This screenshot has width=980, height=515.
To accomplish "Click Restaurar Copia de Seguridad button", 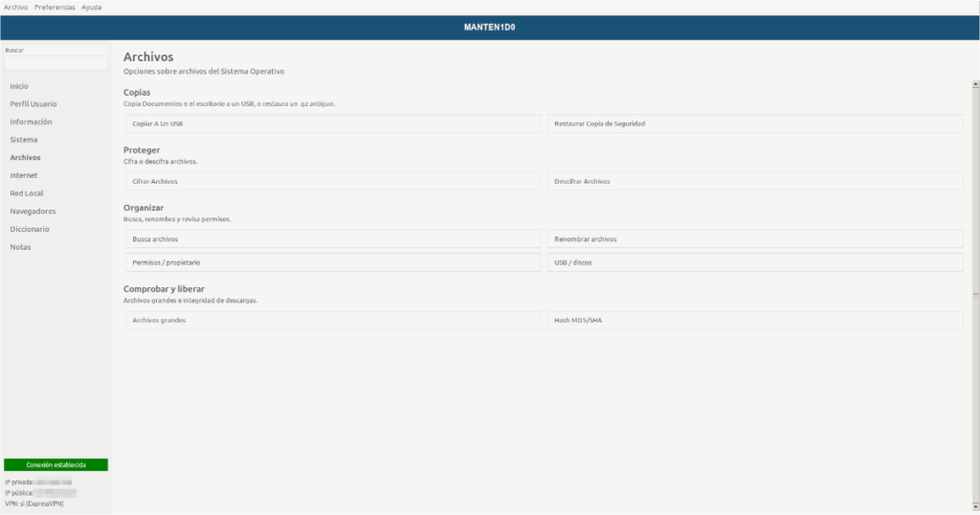I will [755, 123].
